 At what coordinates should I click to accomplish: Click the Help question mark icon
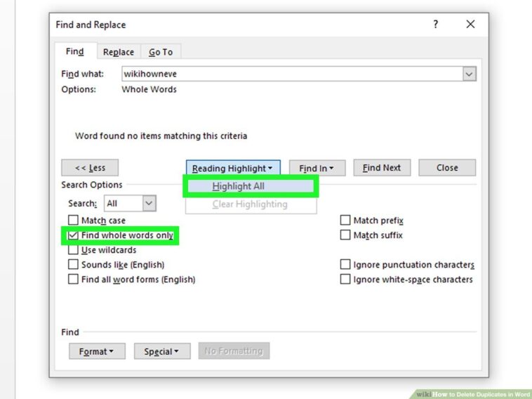[436, 25]
